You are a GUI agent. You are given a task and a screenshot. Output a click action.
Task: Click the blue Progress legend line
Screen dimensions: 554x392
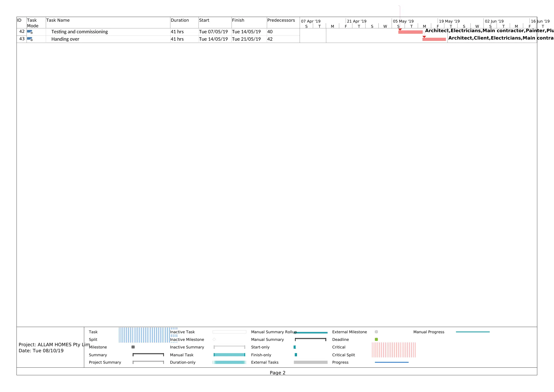392,362
